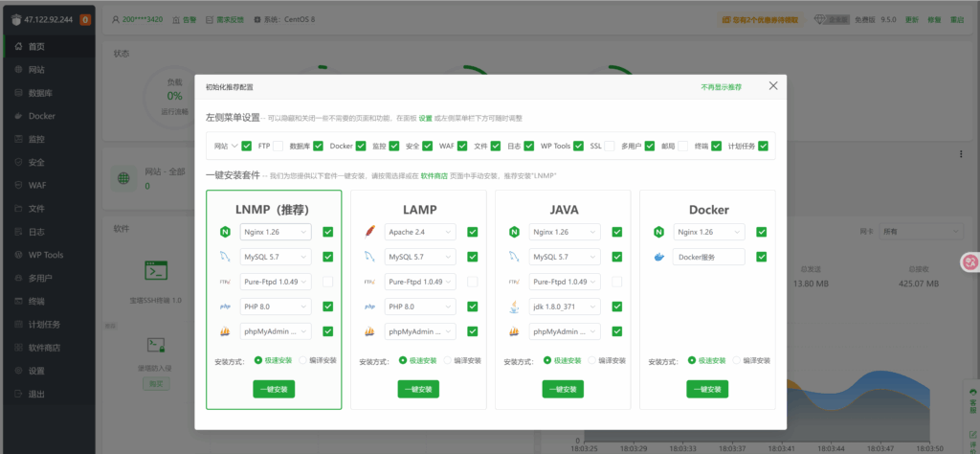The width and height of the screenshot is (980, 454).
Task: Open 首页 in the left sidebar
Action: [x=49, y=46]
